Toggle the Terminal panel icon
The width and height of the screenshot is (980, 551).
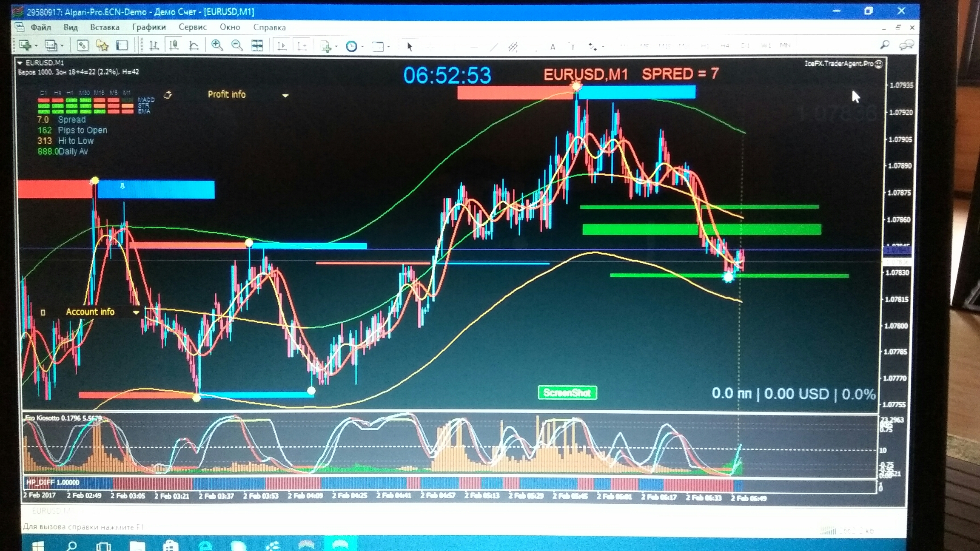tap(122, 45)
